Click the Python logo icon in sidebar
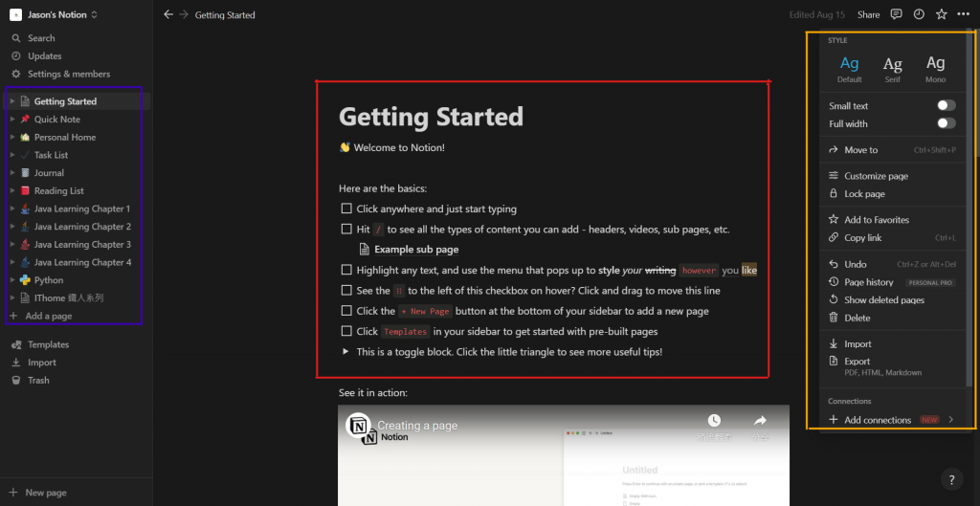The width and height of the screenshot is (980, 506). point(25,280)
